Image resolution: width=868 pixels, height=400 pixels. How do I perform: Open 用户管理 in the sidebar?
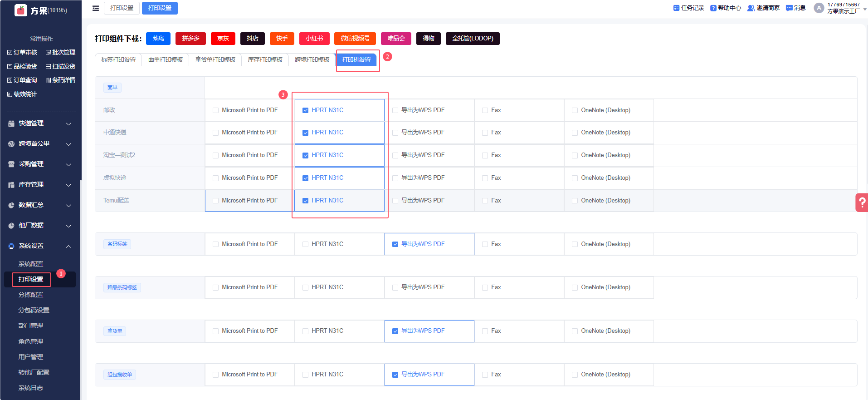click(31, 357)
